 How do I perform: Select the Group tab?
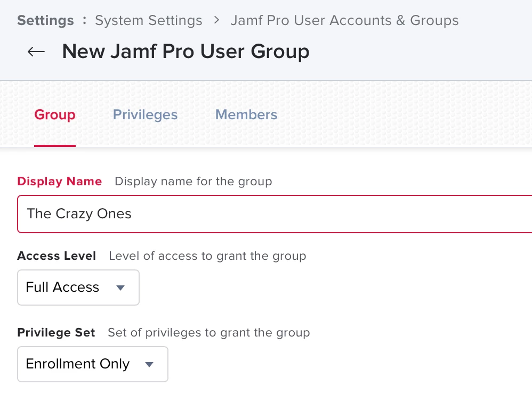pyautogui.click(x=54, y=114)
